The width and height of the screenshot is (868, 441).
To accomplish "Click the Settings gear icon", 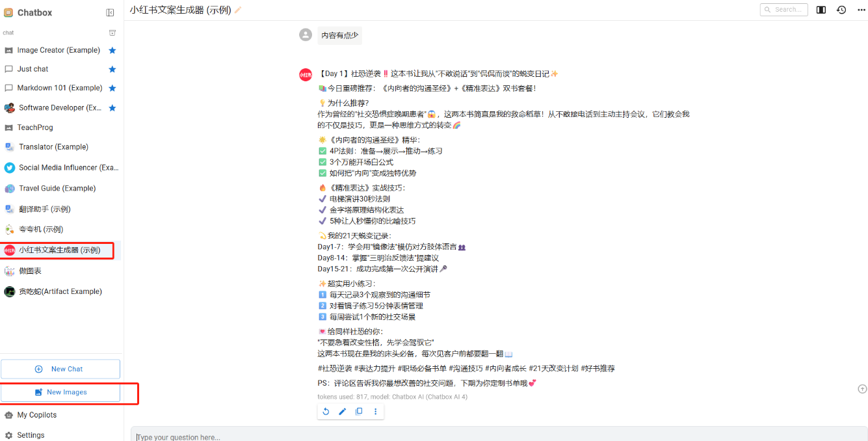I will tap(8, 435).
